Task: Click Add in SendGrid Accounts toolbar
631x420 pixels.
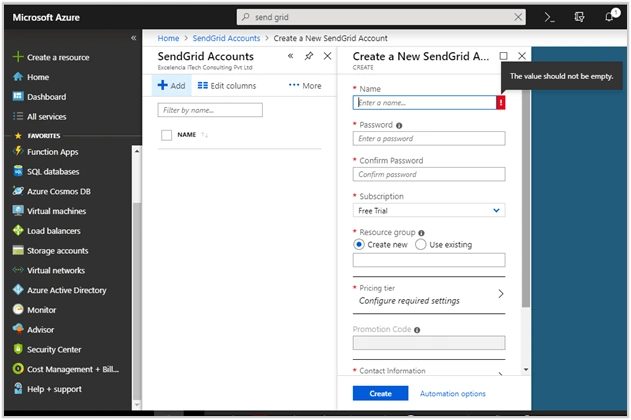Action: (171, 85)
